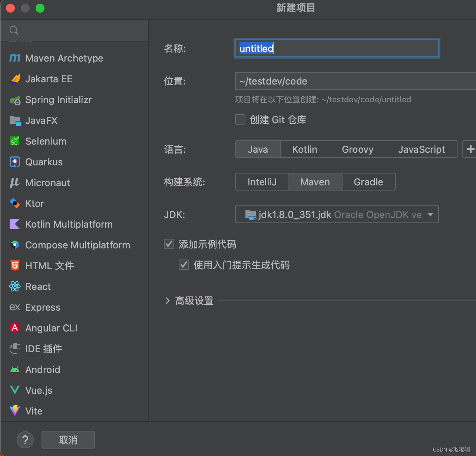The image size is (476, 456).
Task: Click the Vue.js green V icon
Action: click(x=15, y=390)
